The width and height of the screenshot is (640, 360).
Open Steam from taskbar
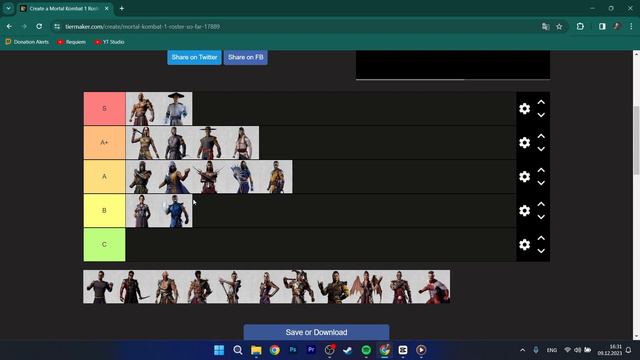click(x=348, y=350)
